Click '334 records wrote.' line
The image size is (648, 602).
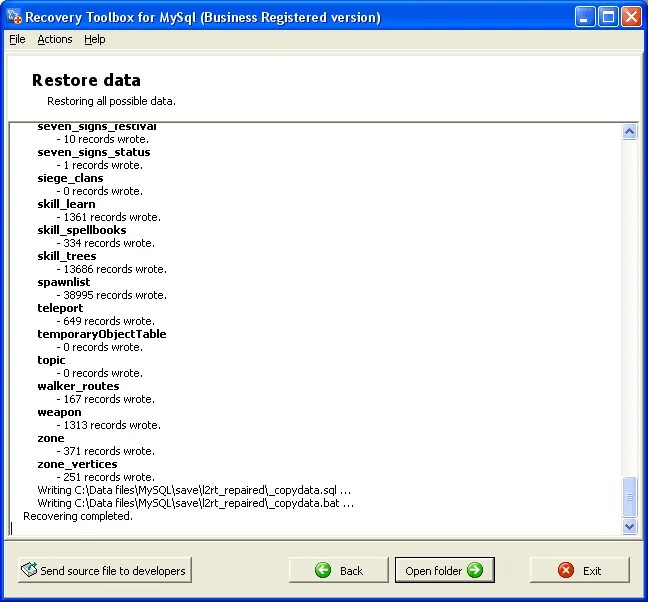[x=106, y=243]
